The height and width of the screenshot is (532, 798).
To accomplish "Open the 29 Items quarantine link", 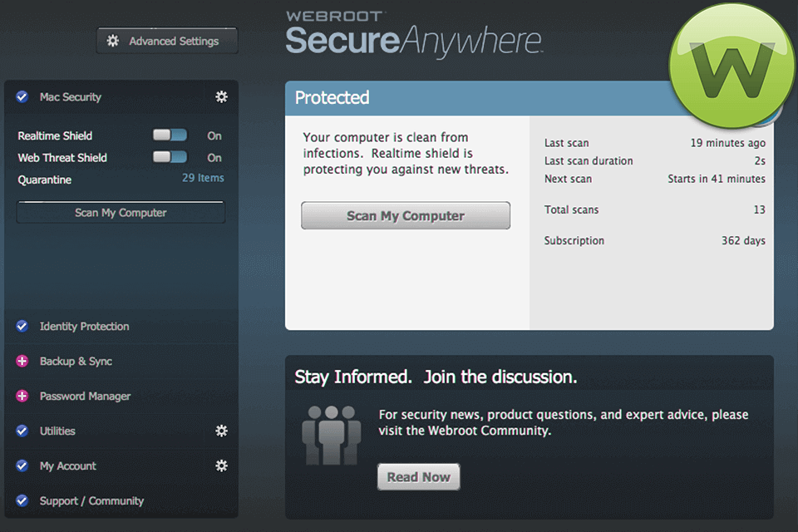I will pyautogui.click(x=203, y=178).
